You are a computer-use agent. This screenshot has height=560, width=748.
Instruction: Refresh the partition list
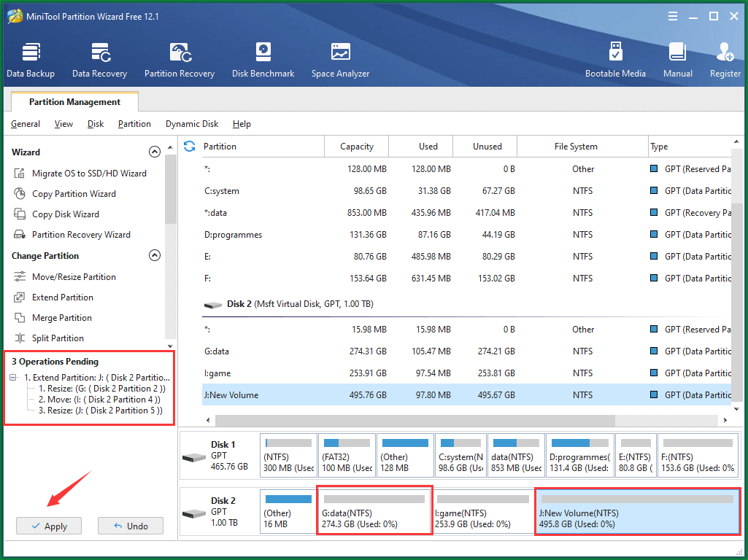190,147
